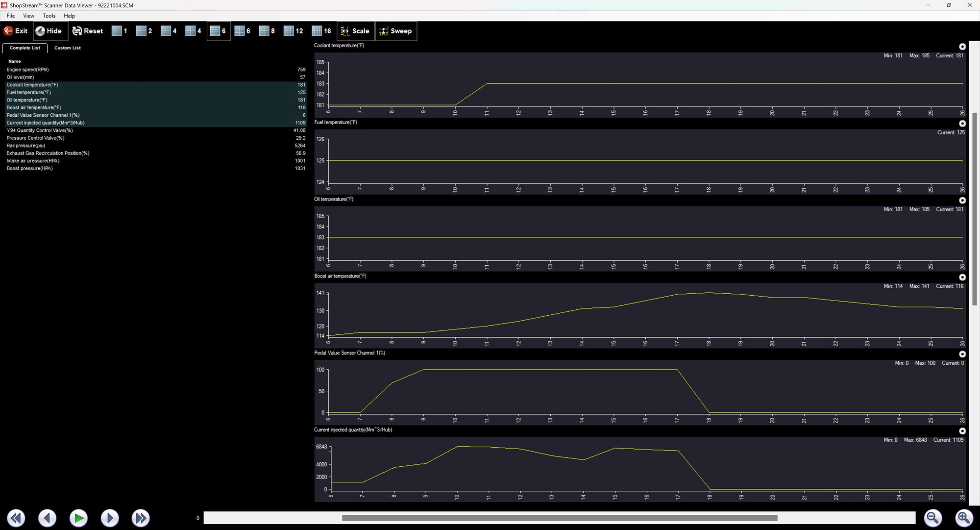Click the Hide list icon button
980x530 pixels.
click(x=49, y=31)
